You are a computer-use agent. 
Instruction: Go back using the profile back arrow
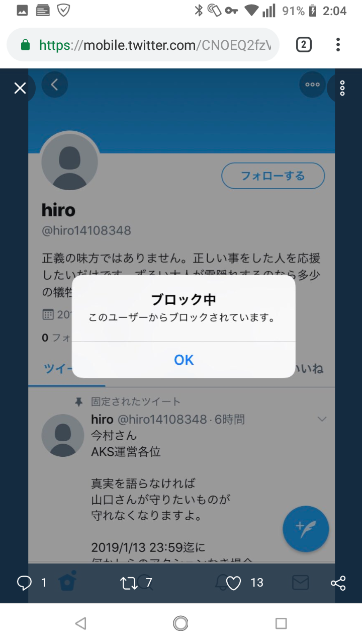(x=54, y=85)
